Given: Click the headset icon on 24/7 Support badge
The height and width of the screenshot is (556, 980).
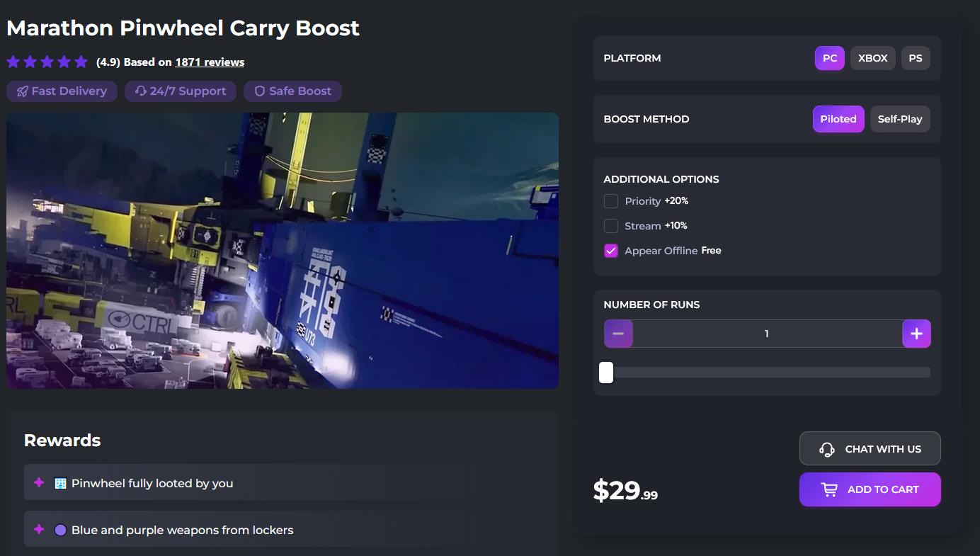Looking at the screenshot, I should pyautogui.click(x=141, y=91).
